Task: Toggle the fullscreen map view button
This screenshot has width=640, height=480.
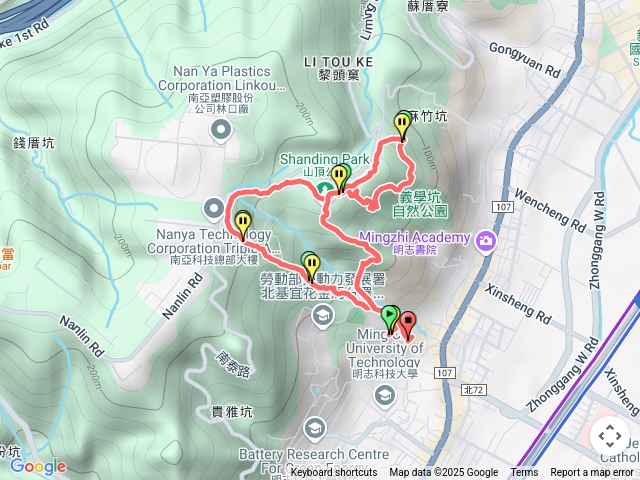Action: pos(610,436)
